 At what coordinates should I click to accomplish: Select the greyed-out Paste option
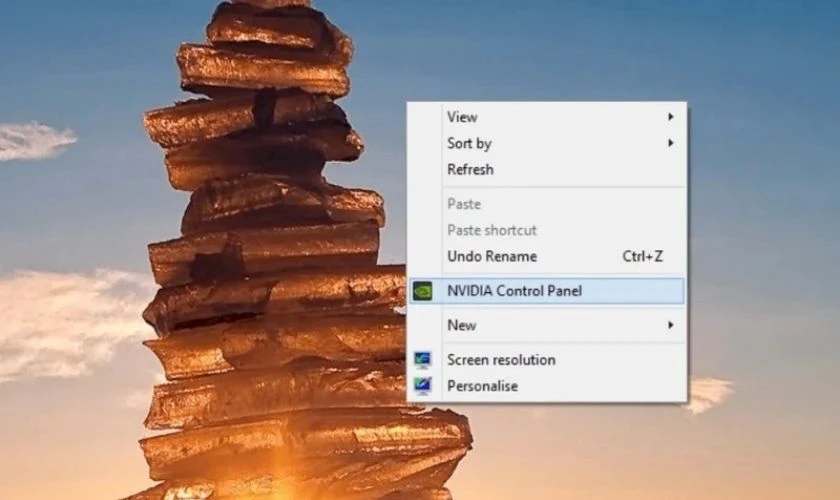(546, 204)
